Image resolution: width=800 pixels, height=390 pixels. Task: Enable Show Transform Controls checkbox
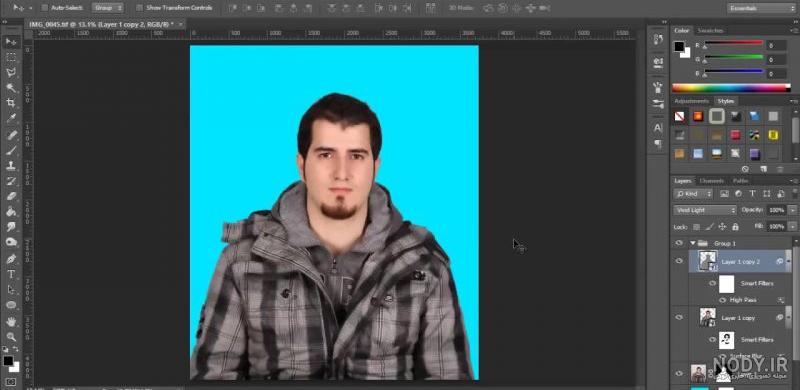139,8
